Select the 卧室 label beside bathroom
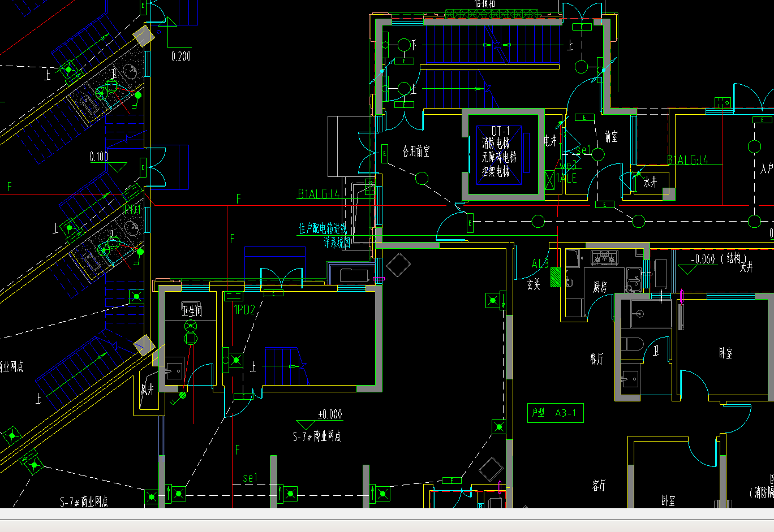This screenshot has height=532, width=774. [726, 353]
